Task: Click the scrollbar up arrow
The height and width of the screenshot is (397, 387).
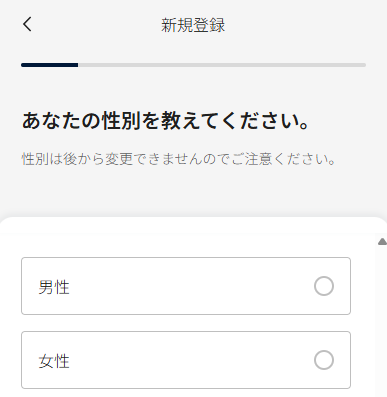Action: [x=382, y=242]
